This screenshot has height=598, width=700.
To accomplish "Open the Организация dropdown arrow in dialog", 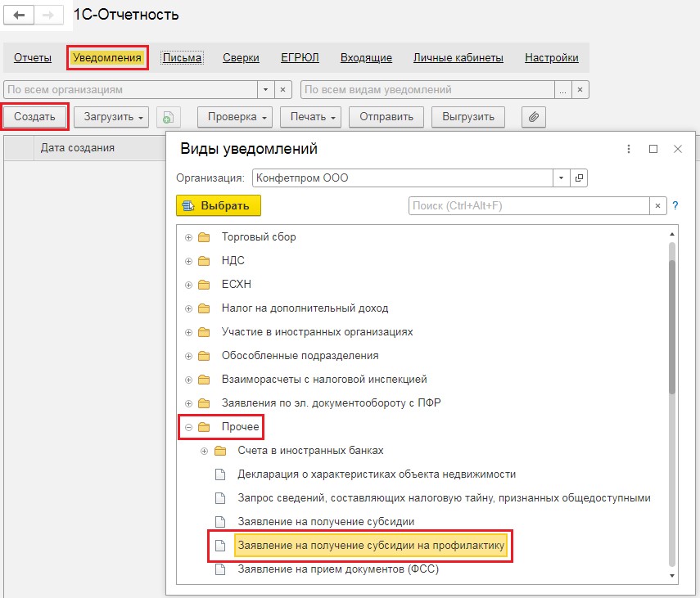I will coord(561,178).
